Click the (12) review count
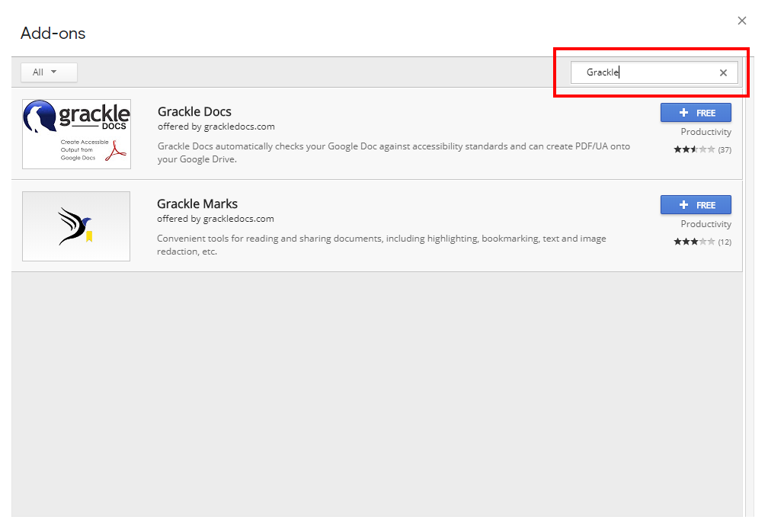The height and width of the screenshot is (532, 768). (725, 242)
